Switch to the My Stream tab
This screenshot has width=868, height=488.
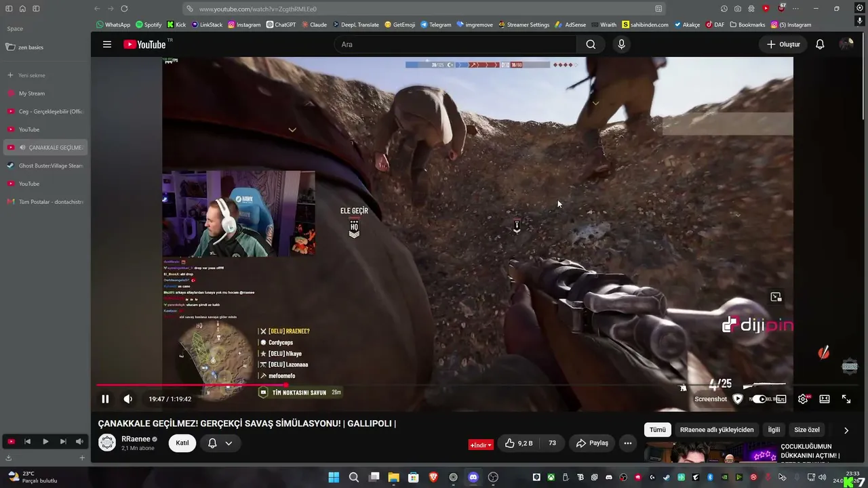point(45,94)
